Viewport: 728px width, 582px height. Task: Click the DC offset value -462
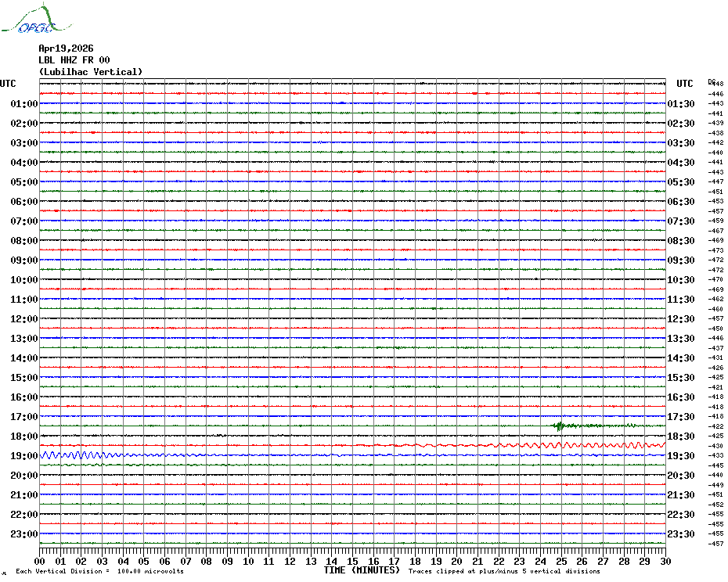717,300
